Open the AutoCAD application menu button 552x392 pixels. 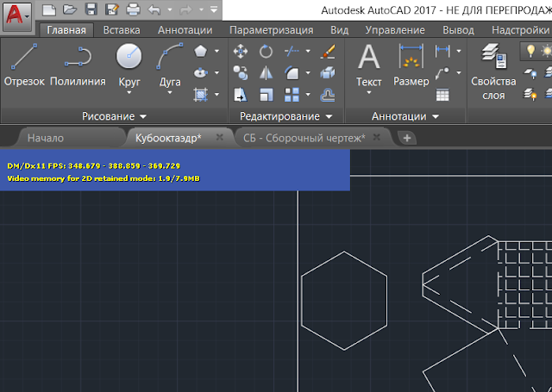(17, 16)
